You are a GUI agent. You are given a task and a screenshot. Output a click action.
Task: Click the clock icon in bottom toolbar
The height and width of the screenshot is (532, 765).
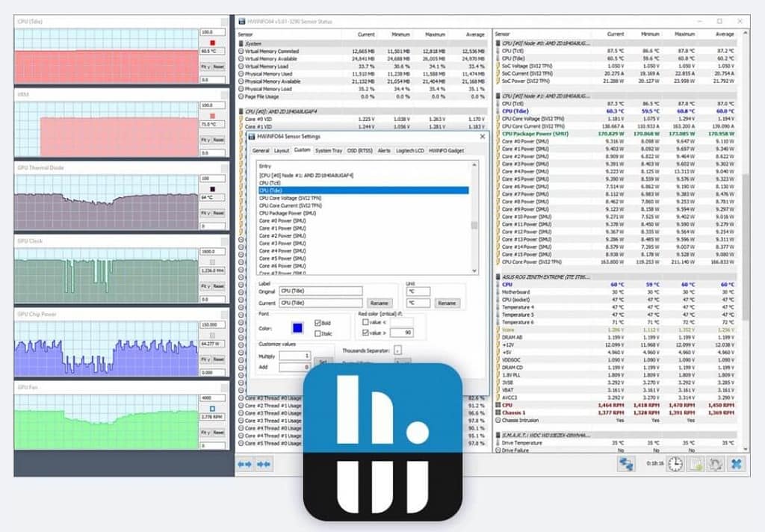click(675, 464)
